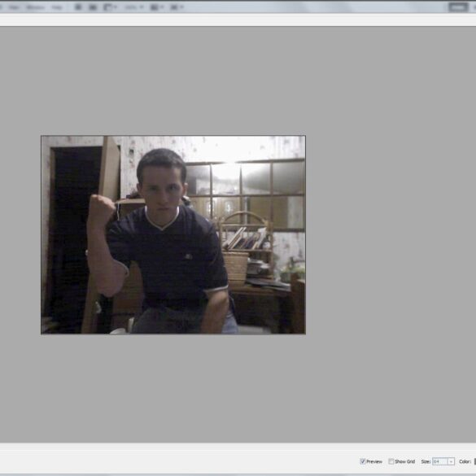Open the View Extras dropdown
This screenshot has height=476, width=476.
(x=110, y=7)
